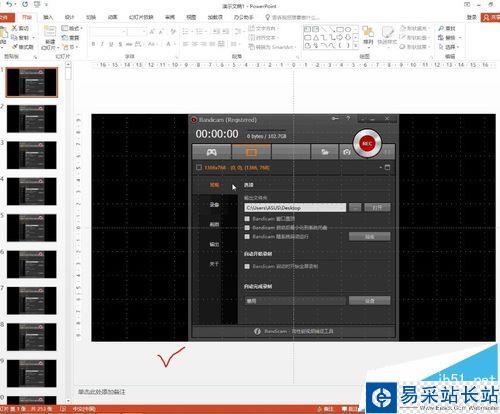
Task: Expand the shapes gallery More button
Action: click(356, 46)
